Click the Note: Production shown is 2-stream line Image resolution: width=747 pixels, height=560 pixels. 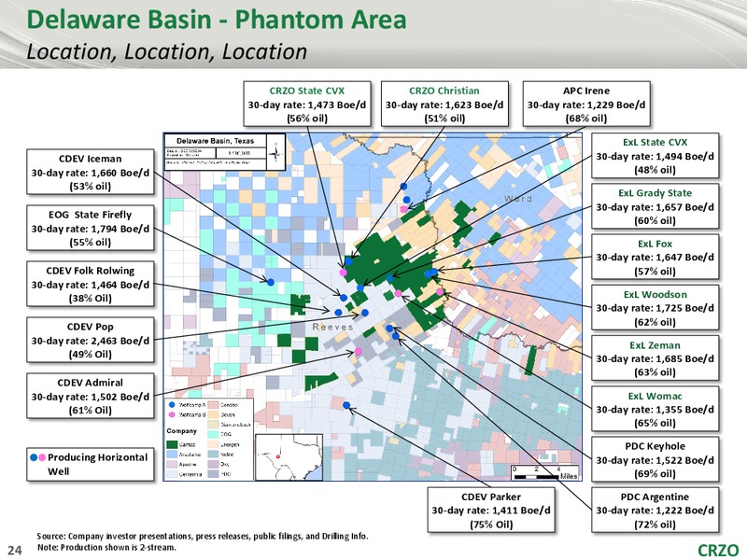pyautogui.click(x=106, y=548)
